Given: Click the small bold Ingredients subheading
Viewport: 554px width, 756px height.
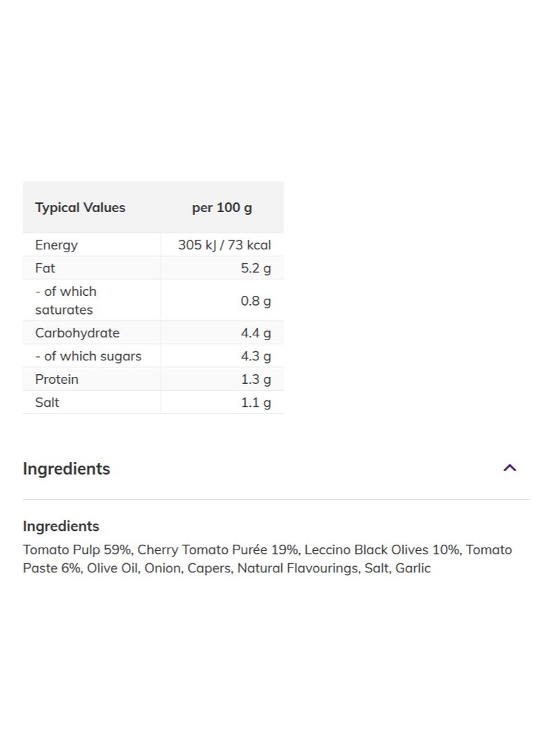Looking at the screenshot, I should tap(61, 526).
